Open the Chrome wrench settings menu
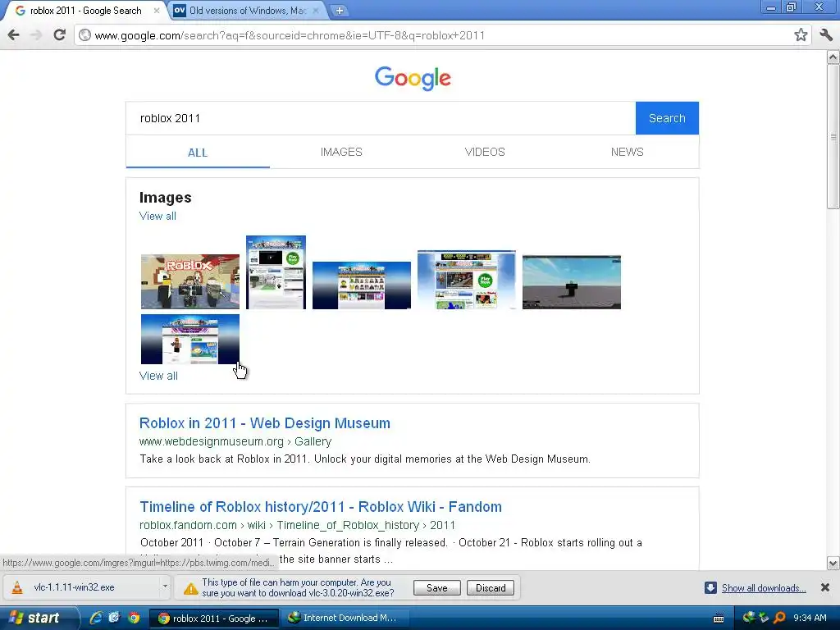This screenshot has width=840, height=630. [826, 35]
